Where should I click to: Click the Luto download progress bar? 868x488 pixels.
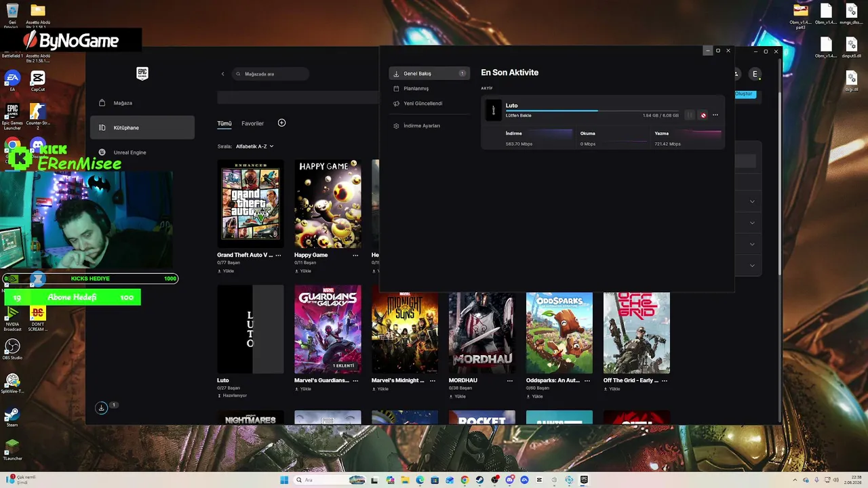592,110
